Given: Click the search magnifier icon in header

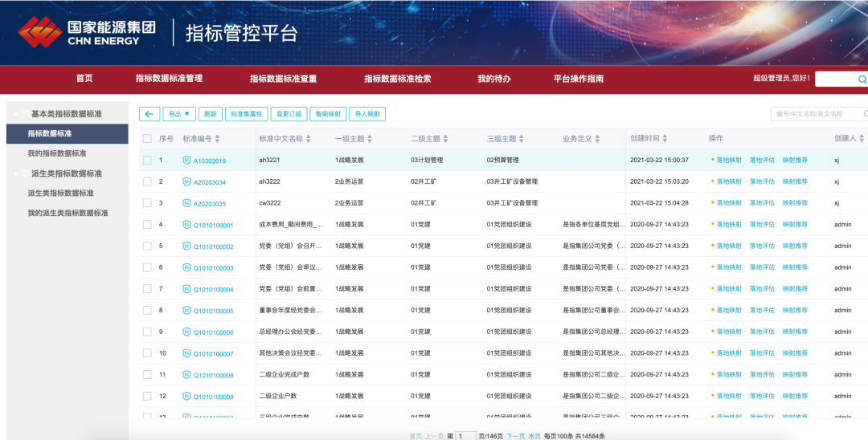Looking at the screenshot, I should (x=862, y=79).
